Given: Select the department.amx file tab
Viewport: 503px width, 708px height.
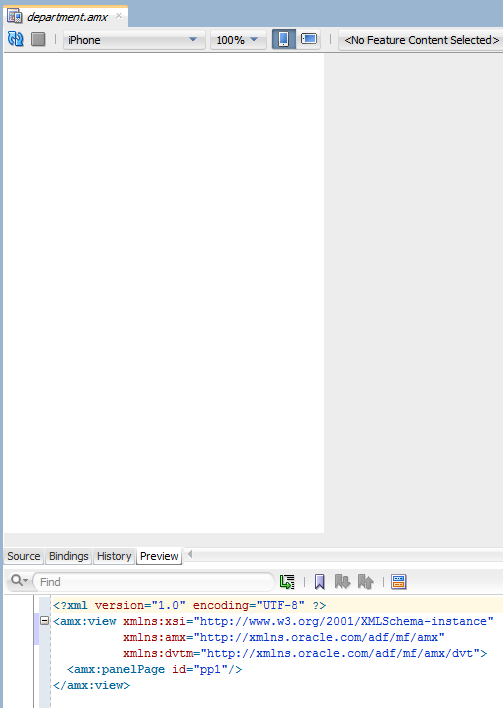Looking at the screenshot, I should point(67,17).
